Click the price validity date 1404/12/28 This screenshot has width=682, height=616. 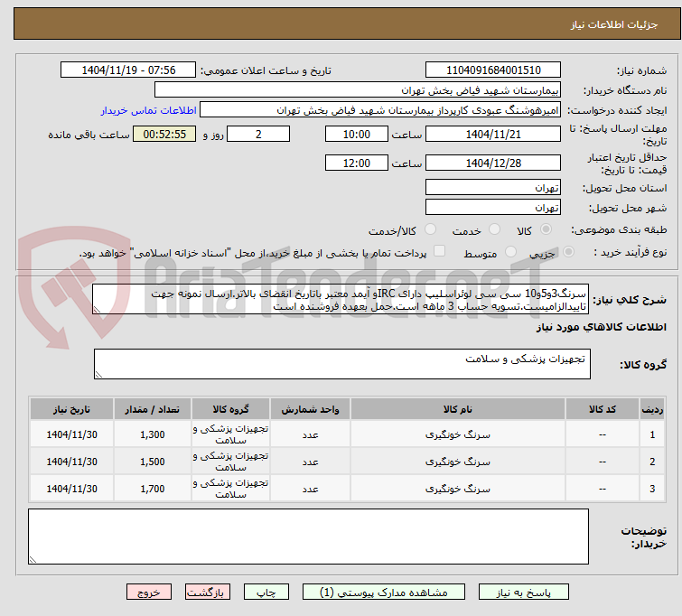tap(493, 163)
